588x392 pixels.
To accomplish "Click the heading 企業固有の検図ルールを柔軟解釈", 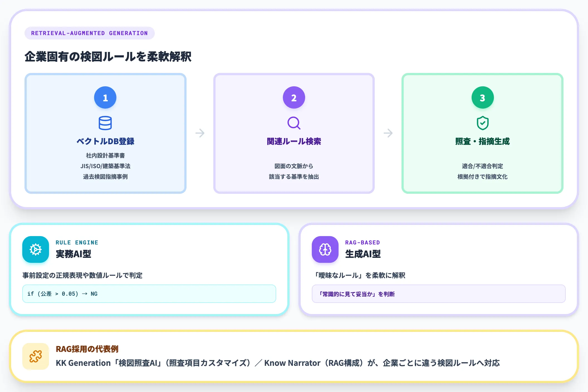I will tap(108, 57).
